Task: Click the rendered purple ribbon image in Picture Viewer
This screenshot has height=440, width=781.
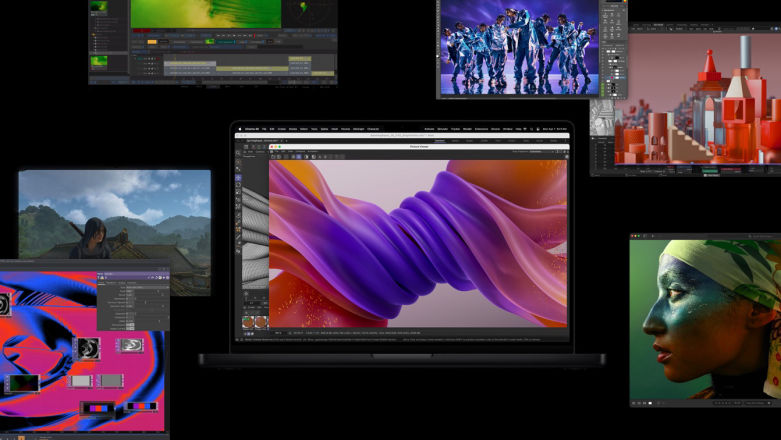Action: pyautogui.click(x=418, y=243)
